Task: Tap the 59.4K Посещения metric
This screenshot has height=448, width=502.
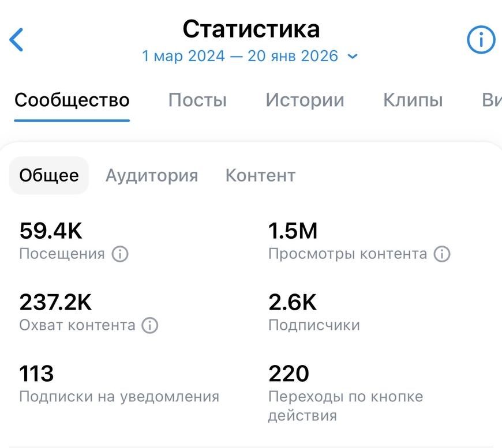Action: tap(51, 232)
